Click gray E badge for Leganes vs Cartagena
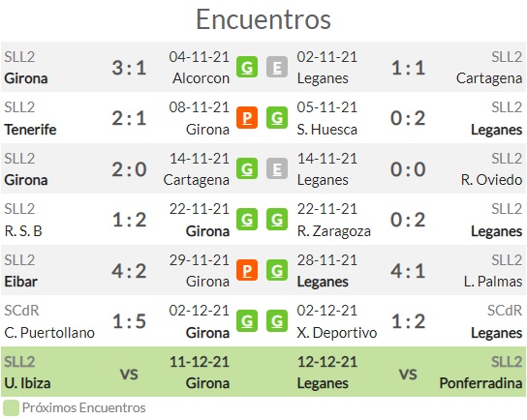Viewport: 527px width, 420px height. 277,67
